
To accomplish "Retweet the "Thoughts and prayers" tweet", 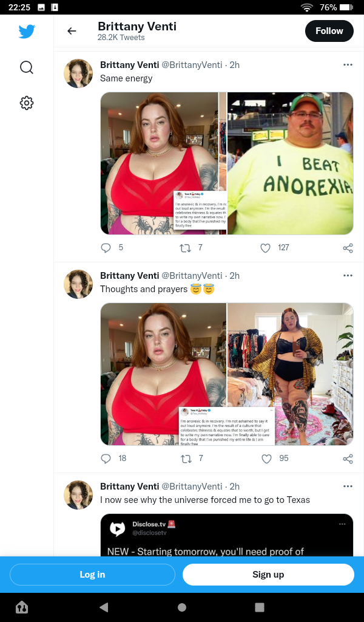I will click(186, 459).
